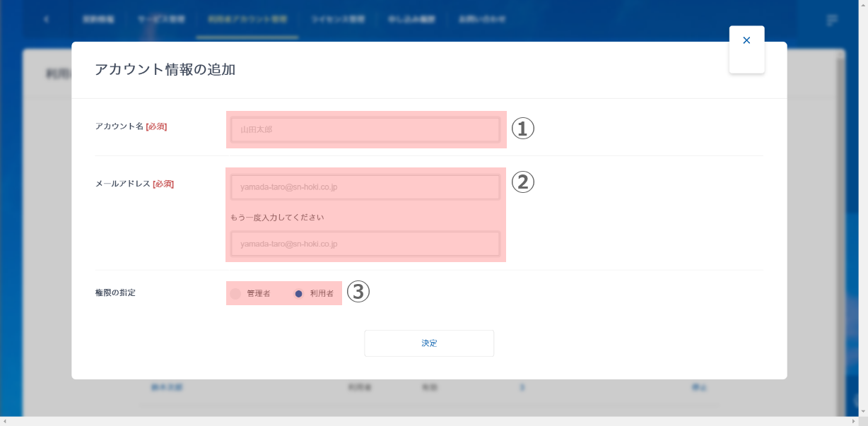Select the 管理者 radio button
The height and width of the screenshot is (426, 868).
pyautogui.click(x=236, y=293)
